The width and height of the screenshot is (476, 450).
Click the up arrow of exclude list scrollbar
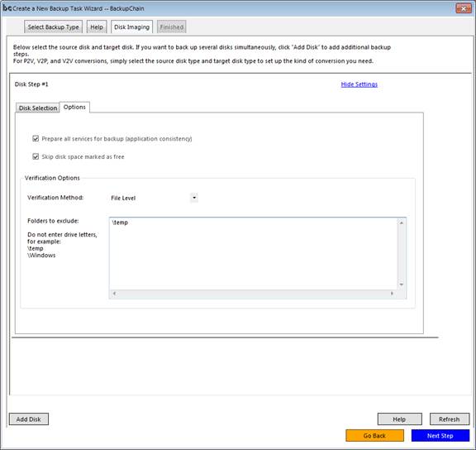402,223
